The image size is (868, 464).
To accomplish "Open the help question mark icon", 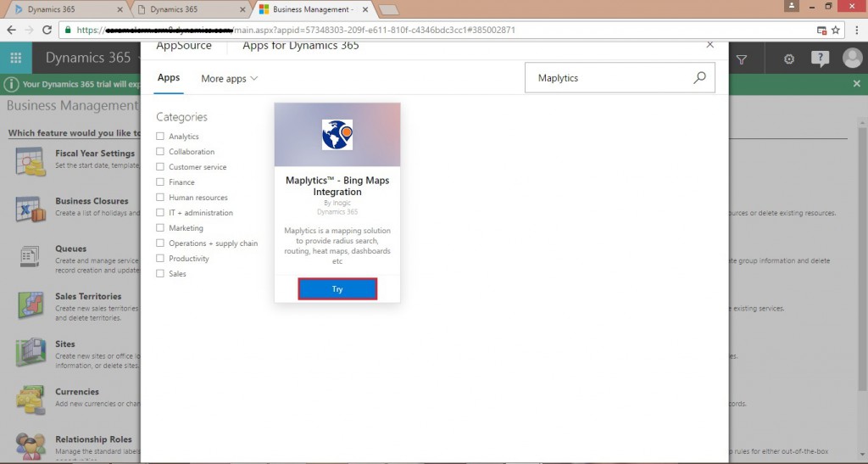I will (x=820, y=59).
